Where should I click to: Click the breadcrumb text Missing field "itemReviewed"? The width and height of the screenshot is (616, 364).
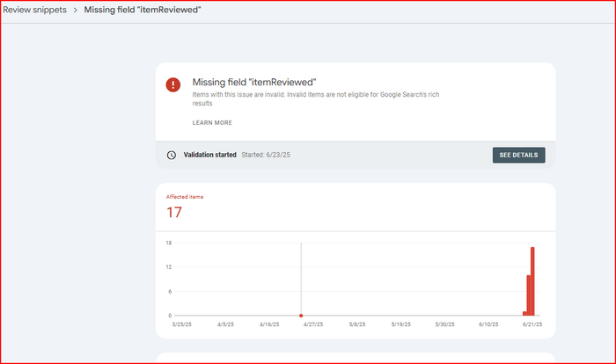point(143,10)
